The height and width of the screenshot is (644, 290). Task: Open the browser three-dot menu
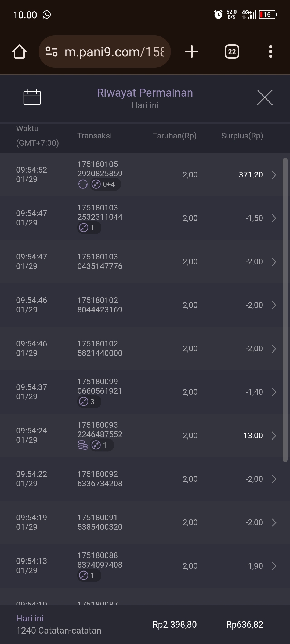click(x=270, y=52)
